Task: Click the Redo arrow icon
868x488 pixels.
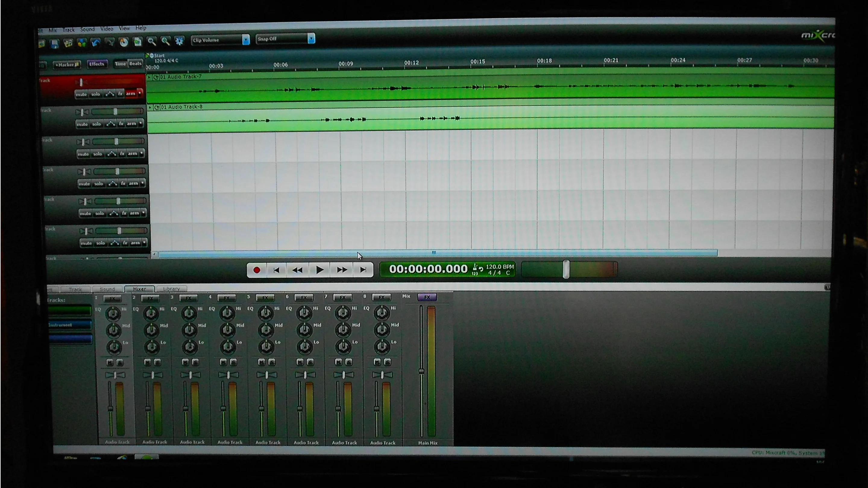Action: [109, 42]
